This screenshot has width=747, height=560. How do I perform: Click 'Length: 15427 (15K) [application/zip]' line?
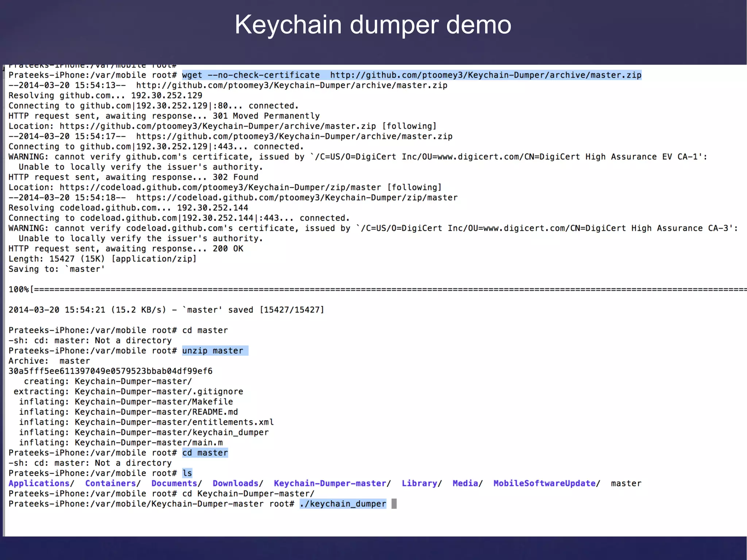(102, 259)
